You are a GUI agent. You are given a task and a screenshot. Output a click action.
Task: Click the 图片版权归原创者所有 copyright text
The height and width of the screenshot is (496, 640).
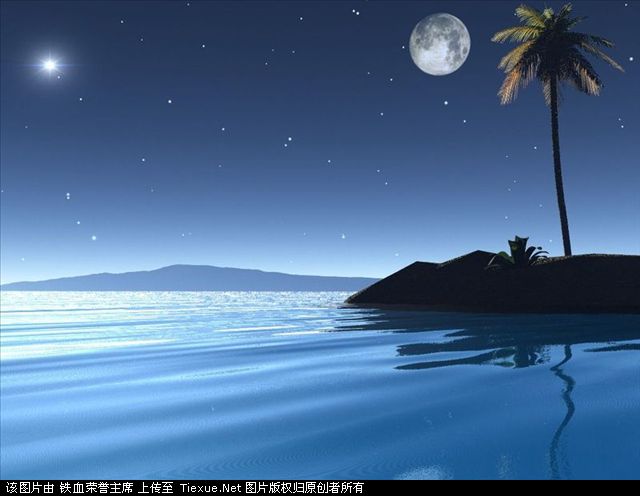coord(305,488)
